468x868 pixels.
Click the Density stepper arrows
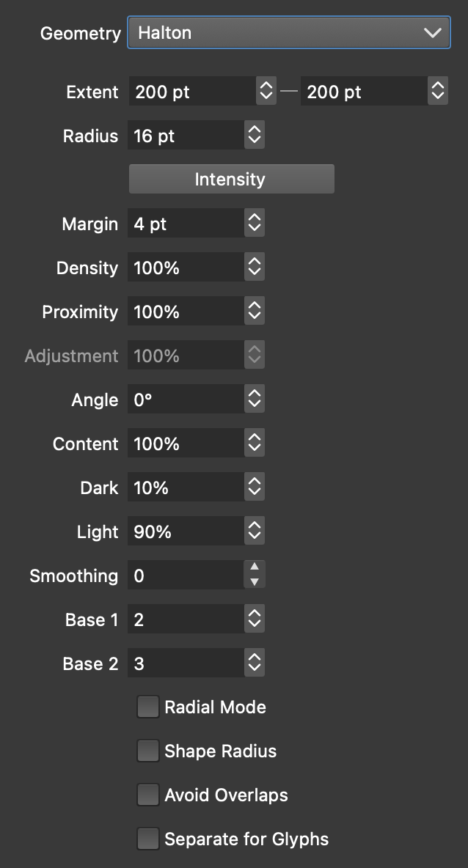255,268
